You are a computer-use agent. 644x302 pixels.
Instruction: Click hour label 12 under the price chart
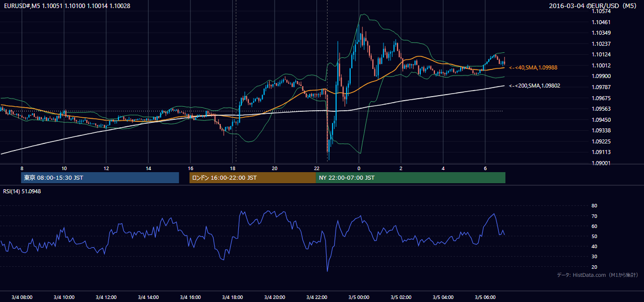click(x=106, y=168)
